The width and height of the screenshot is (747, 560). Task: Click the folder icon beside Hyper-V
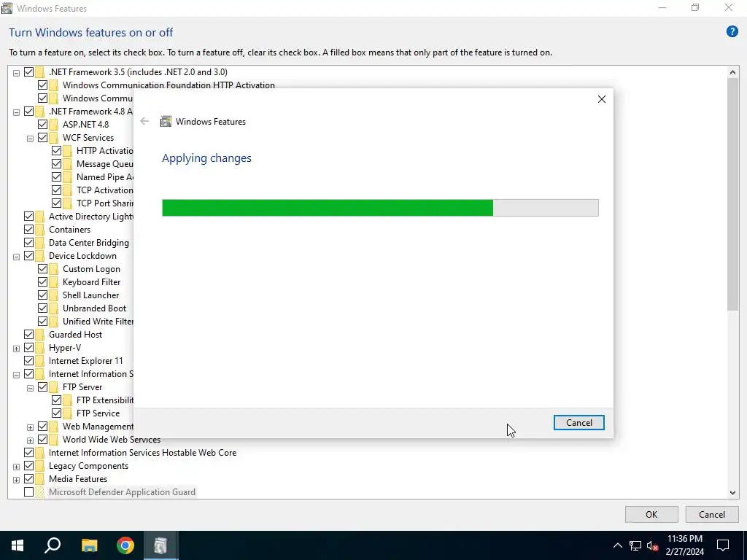pos(39,348)
